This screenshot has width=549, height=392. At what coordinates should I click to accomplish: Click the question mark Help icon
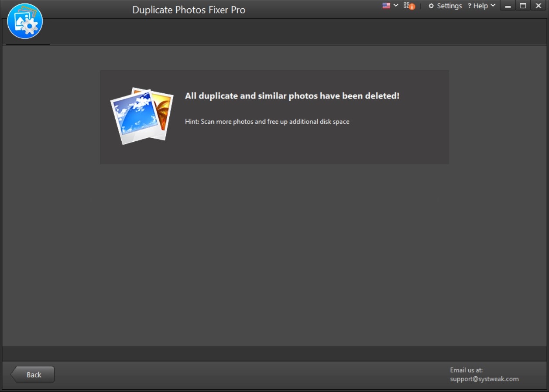point(470,6)
